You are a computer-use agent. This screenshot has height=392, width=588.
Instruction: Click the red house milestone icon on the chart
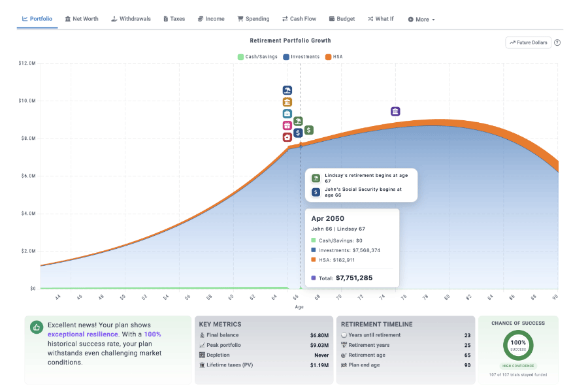[287, 137]
